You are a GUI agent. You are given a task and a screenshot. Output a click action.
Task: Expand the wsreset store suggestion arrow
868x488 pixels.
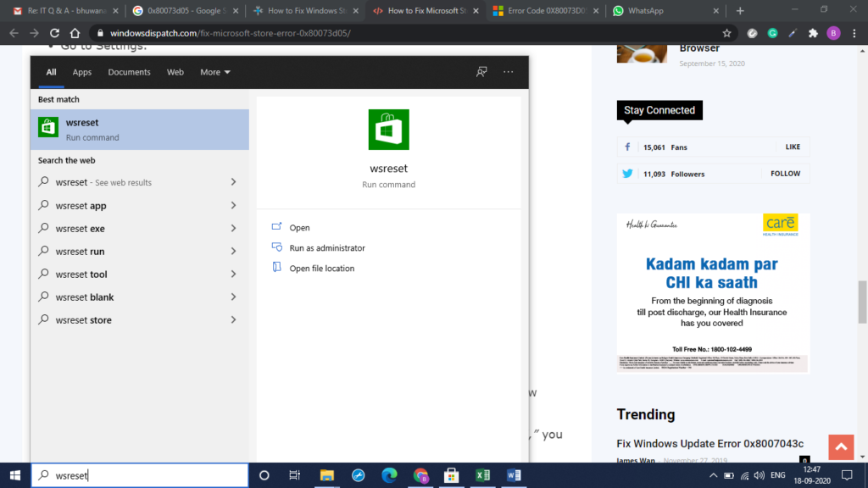tap(233, 320)
